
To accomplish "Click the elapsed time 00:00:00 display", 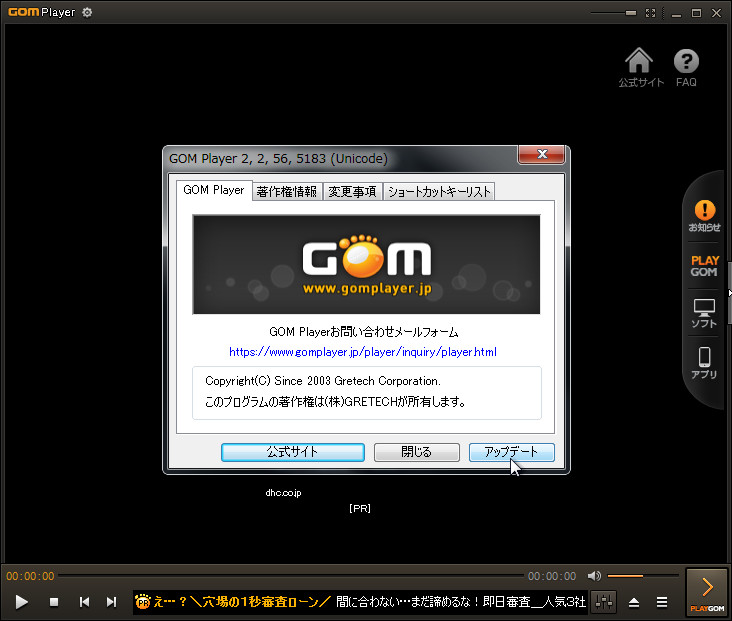I will click(x=30, y=576).
